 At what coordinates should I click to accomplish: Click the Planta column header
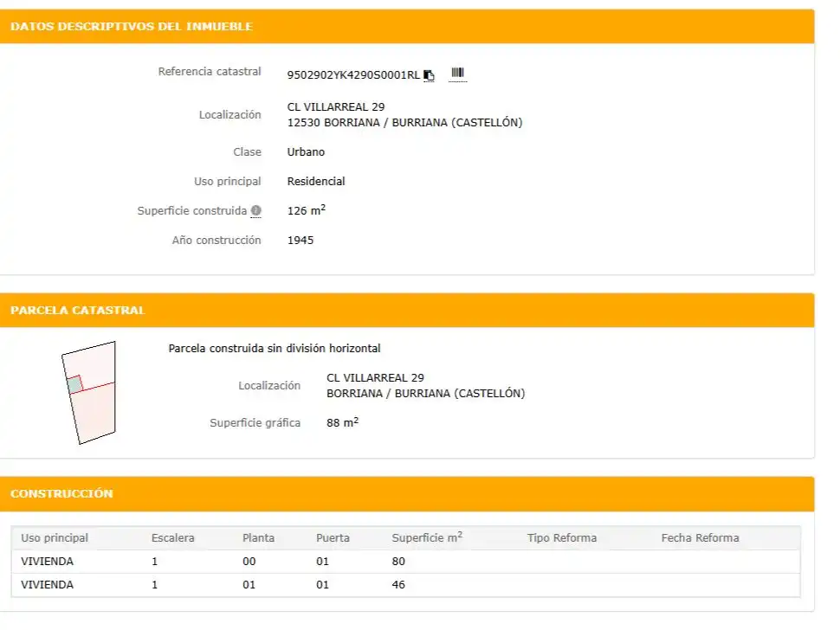point(258,538)
